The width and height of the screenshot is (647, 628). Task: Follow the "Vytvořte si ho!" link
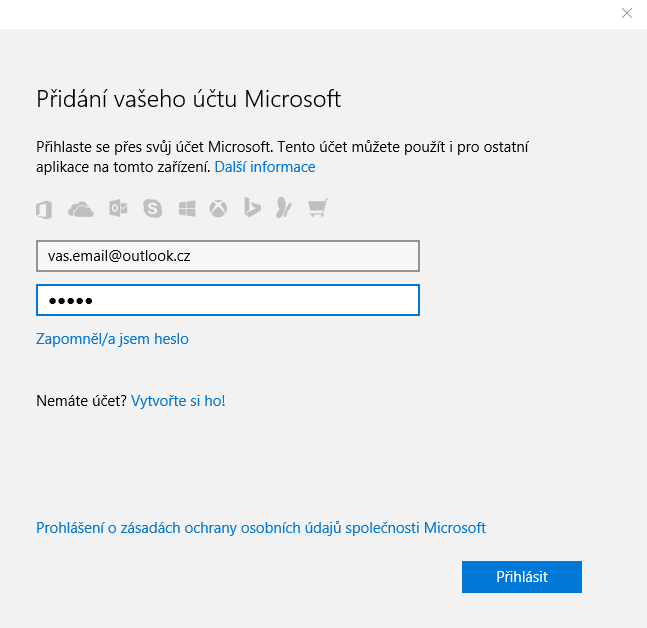178,401
